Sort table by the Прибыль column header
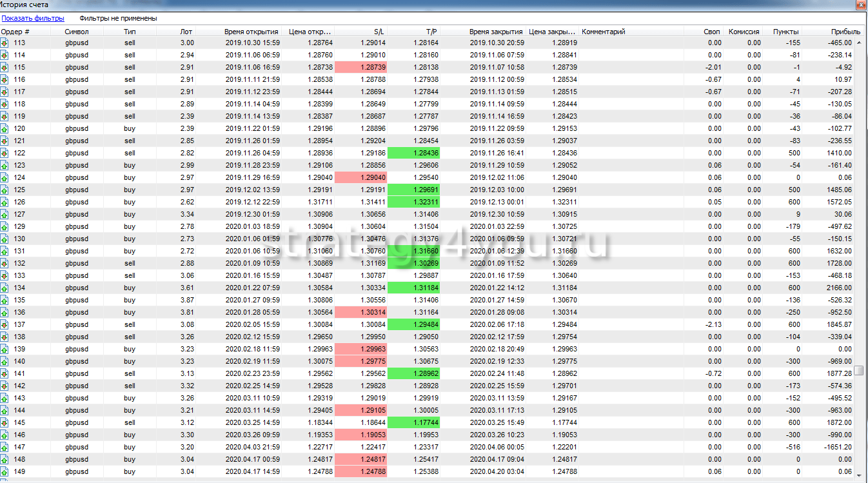The height and width of the screenshot is (483, 868). (846, 31)
